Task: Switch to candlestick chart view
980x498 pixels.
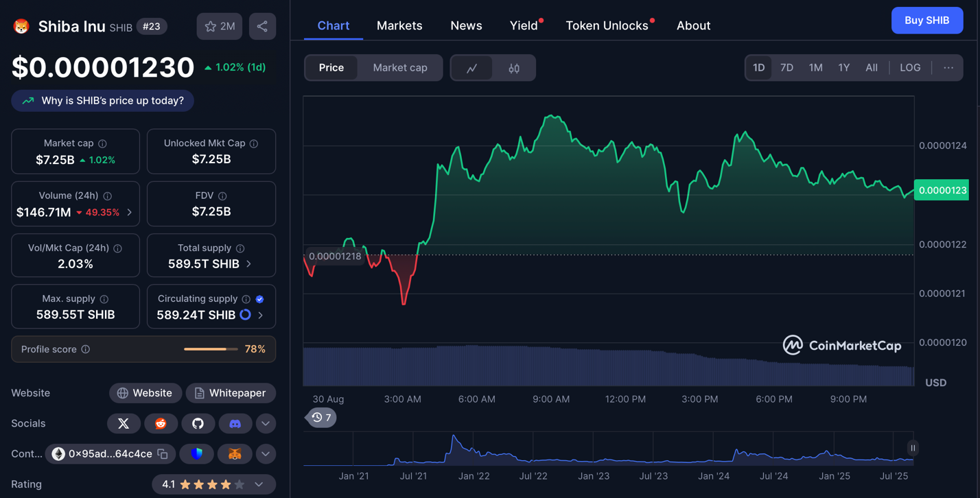Action: 514,68
